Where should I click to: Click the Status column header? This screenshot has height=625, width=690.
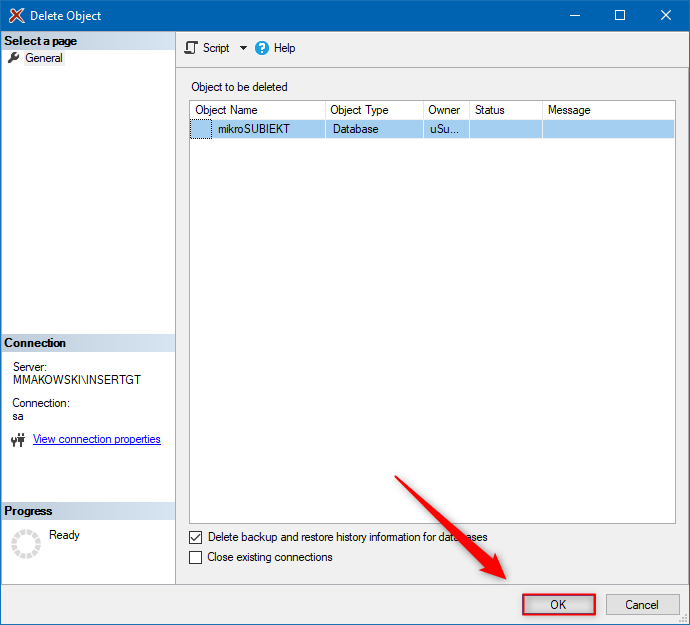click(506, 110)
